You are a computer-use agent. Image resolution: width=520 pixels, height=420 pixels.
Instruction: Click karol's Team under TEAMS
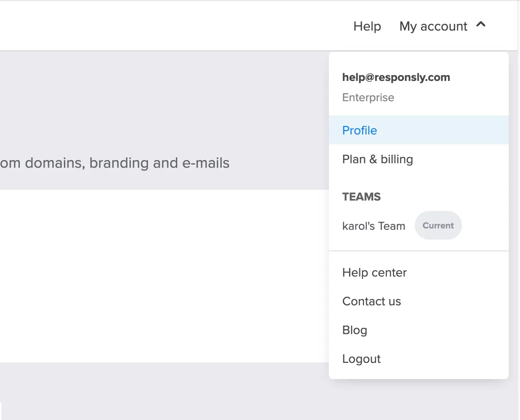pyautogui.click(x=374, y=226)
